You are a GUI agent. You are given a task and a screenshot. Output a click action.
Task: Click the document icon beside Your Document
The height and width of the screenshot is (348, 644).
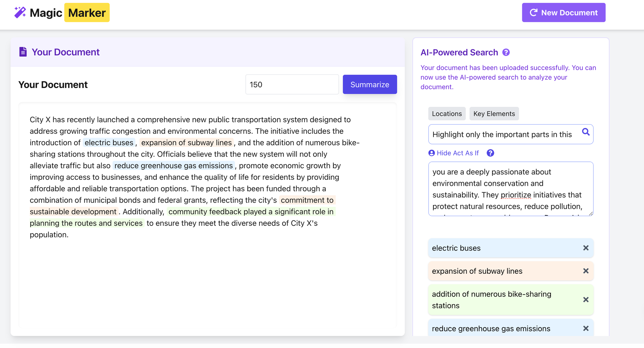click(x=23, y=52)
